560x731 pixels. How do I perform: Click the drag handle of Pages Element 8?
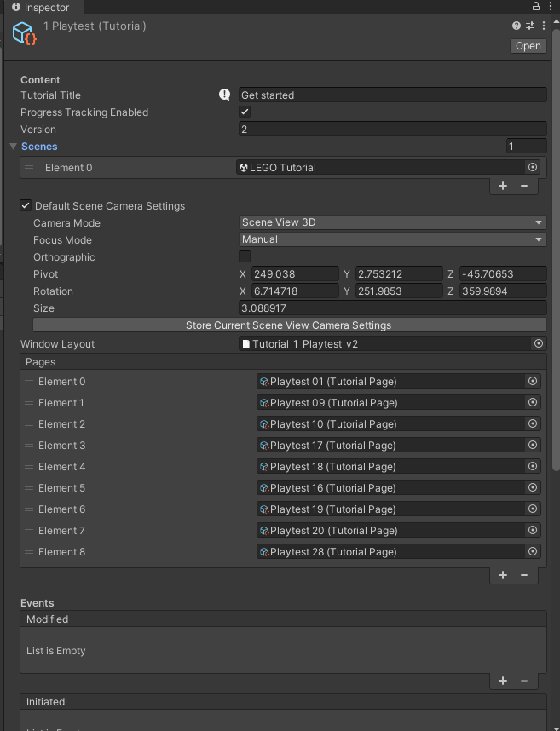[29, 552]
